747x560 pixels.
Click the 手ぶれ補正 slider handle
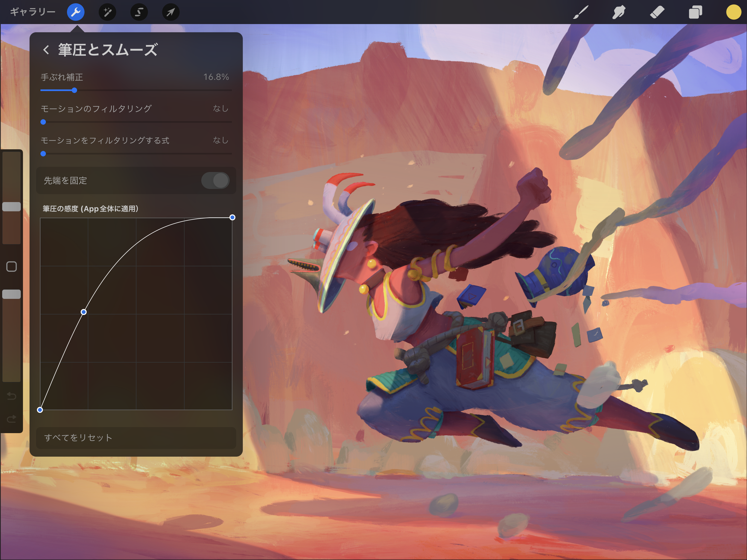click(x=74, y=90)
